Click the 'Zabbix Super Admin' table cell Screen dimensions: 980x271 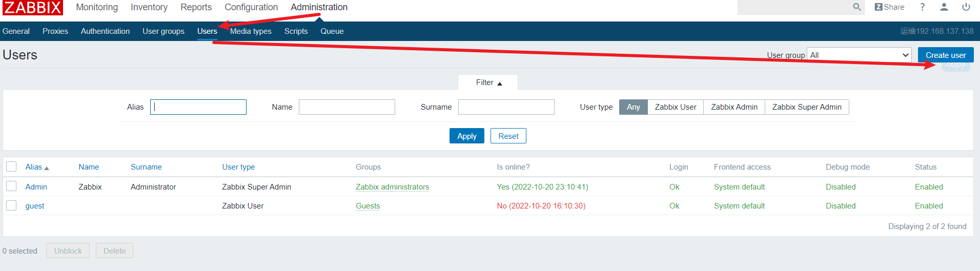pyautogui.click(x=256, y=187)
